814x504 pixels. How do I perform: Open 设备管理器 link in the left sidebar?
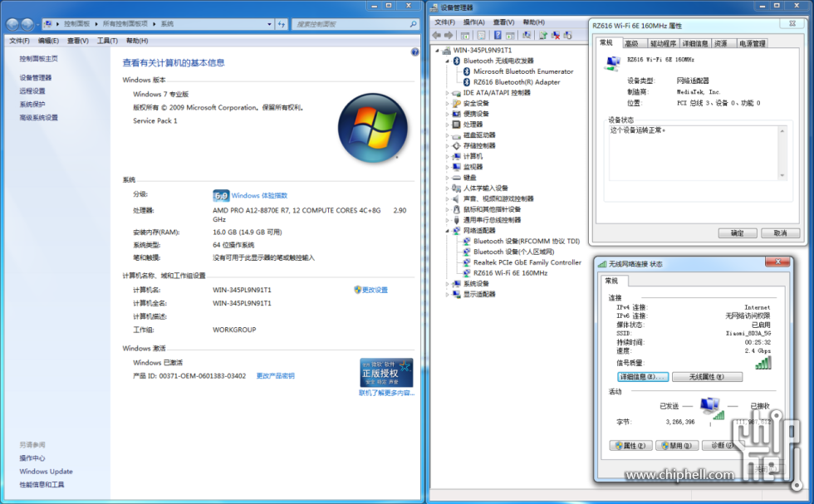[x=35, y=78]
